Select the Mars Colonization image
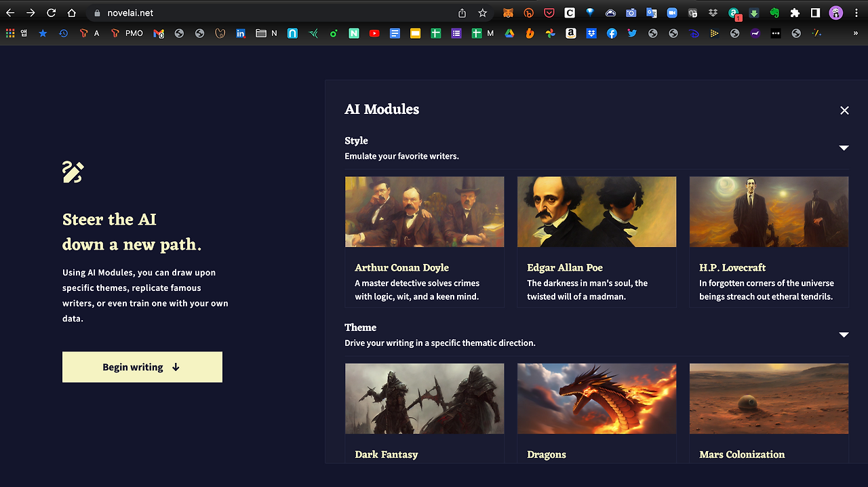The width and height of the screenshot is (868, 487). tap(769, 399)
